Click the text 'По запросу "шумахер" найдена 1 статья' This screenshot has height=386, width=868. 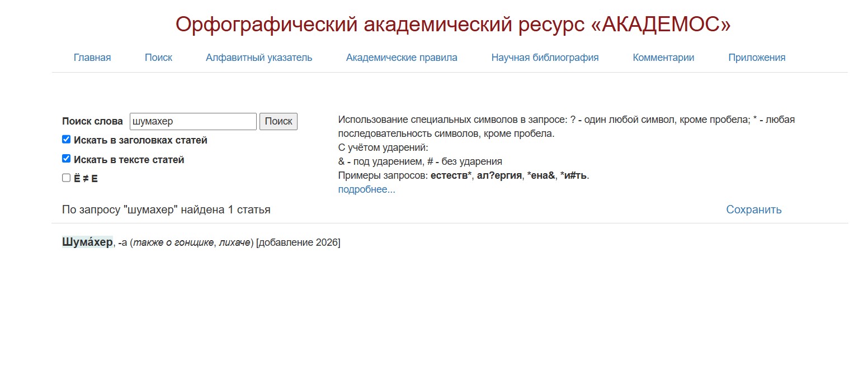[166, 209]
